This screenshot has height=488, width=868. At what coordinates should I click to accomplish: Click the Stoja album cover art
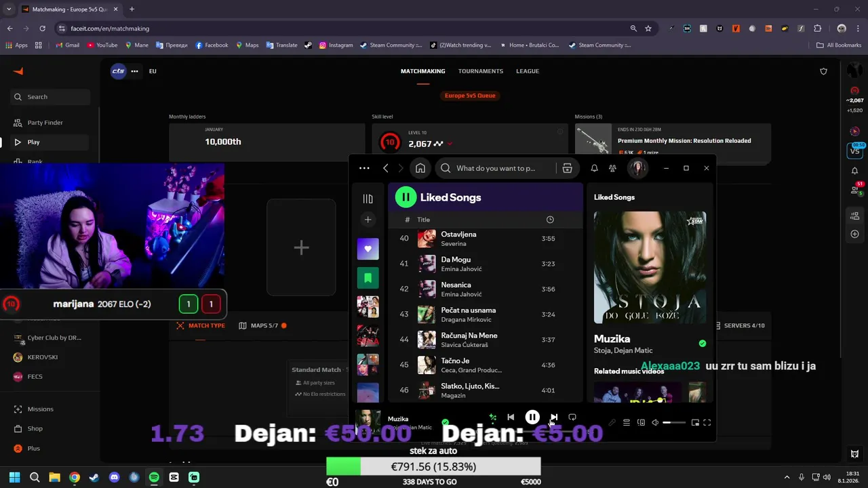[x=650, y=267]
